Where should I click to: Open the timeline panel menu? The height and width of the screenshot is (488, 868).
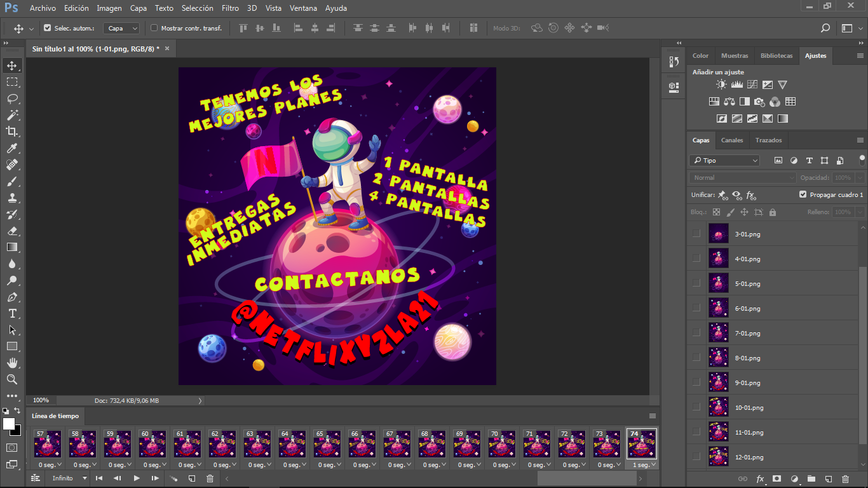653,416
